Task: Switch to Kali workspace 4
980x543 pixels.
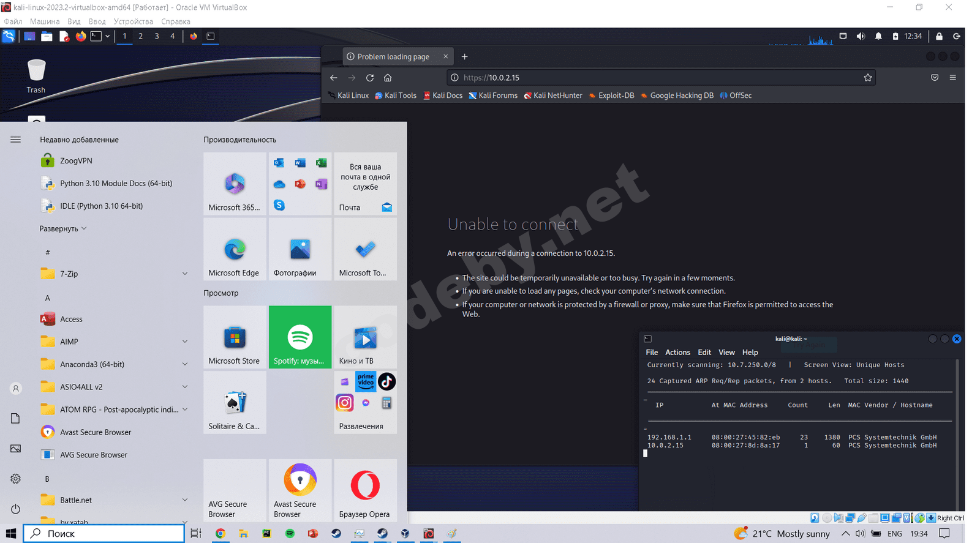Action: pos(173,36)
